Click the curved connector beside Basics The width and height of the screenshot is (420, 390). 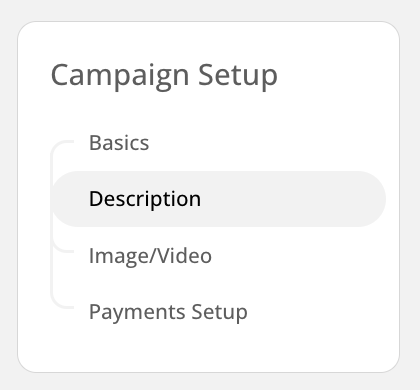click(62, 147)
